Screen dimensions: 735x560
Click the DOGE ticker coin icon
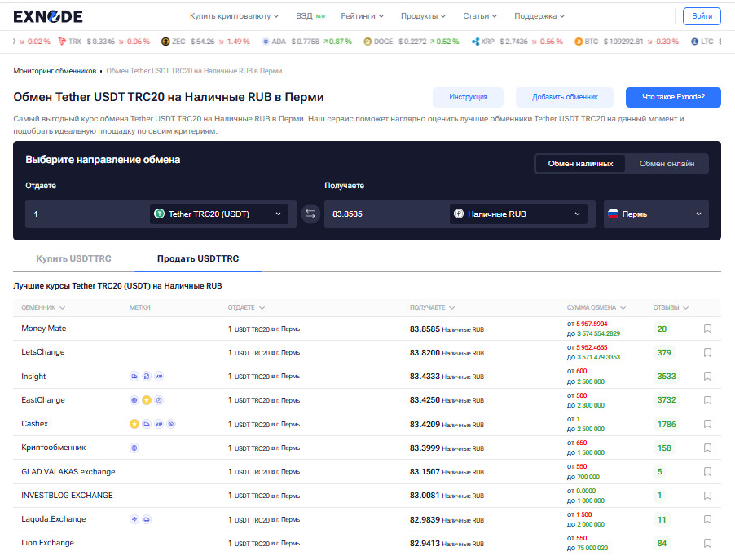click(x=367, y=42)
